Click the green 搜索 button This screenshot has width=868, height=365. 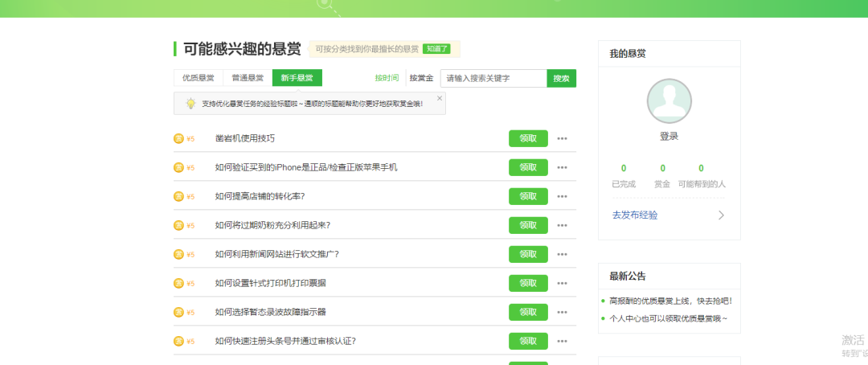(x=561, y=78)
